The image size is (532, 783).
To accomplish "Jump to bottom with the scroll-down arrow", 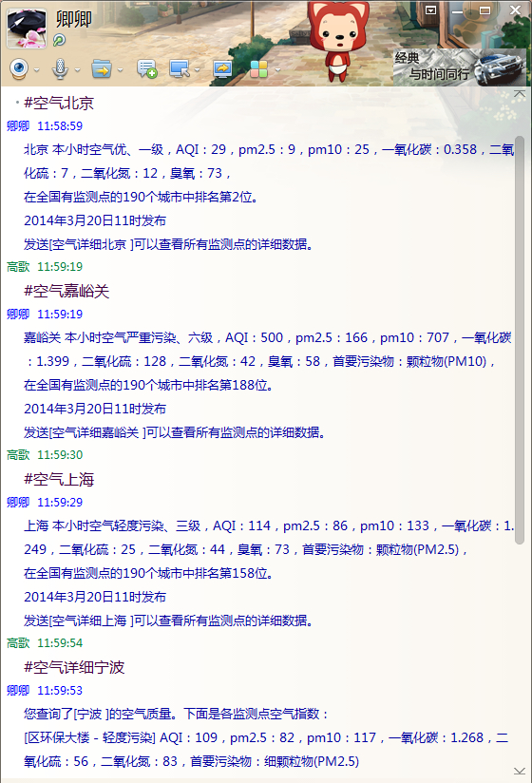I will click(520, 771).
